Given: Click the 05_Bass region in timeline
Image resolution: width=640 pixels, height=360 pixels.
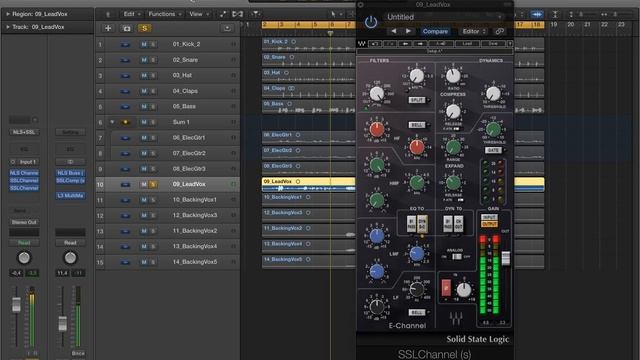Looking at the screenshot, I should [x=308, y=107].
